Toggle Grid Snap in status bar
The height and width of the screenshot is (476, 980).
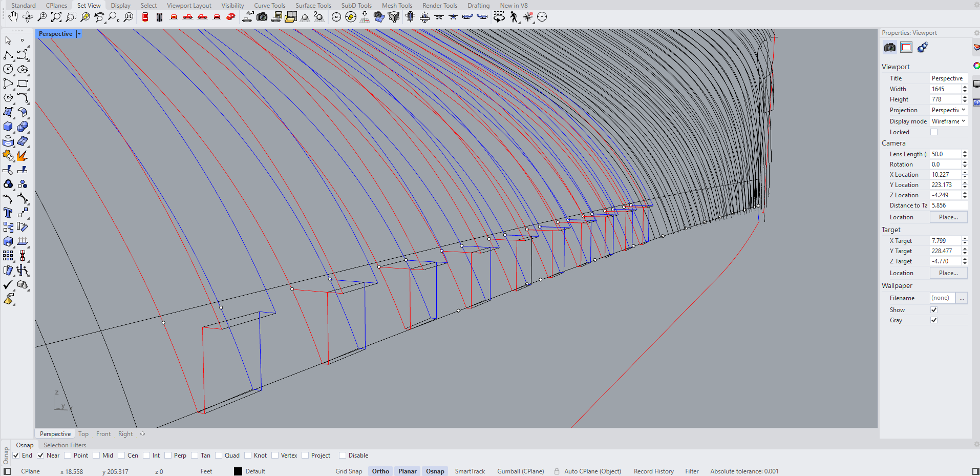coord(349,471)
